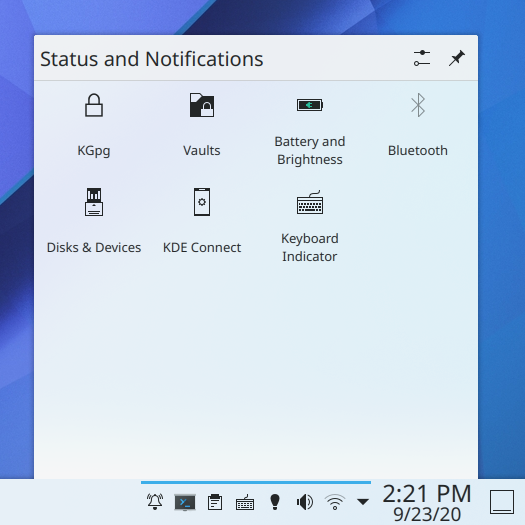Open the Bluetooth icon
The height and width of the screenshot is (525, 525).
click(x=418, y=105)
